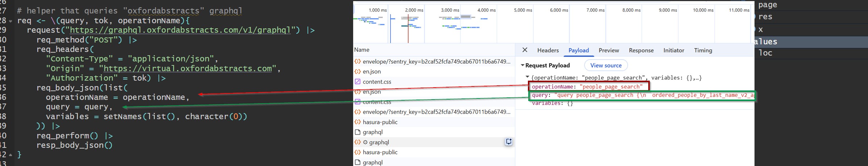
Task: Click document icon of graphql below first hasura-public
Action: tap(357, 132)
